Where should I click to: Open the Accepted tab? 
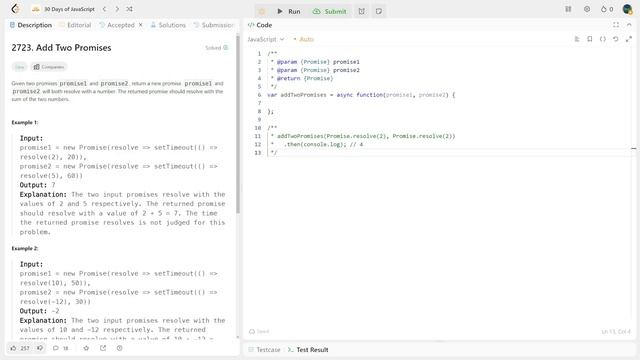point(117,25)
